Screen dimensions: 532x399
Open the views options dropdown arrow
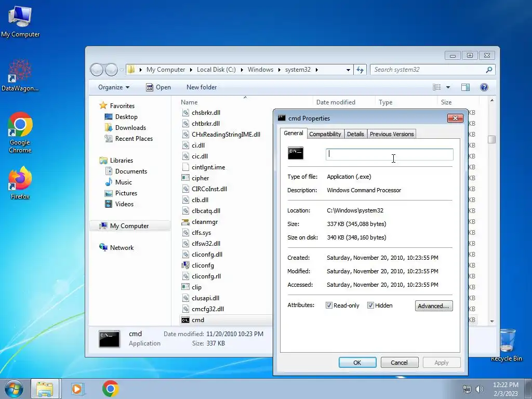pos(448,87)
